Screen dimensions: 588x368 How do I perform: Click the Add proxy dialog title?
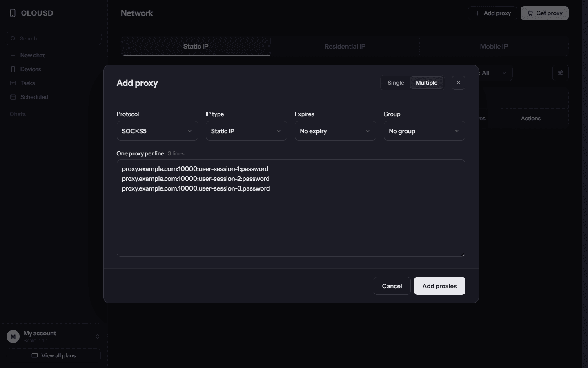[137, 83]
